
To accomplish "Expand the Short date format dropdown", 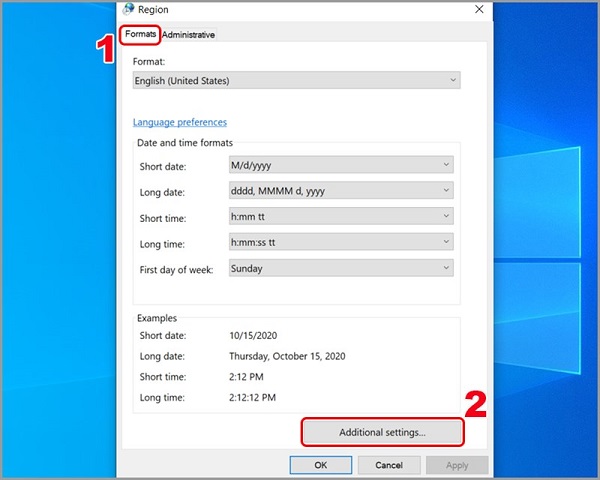I will 341,164.
